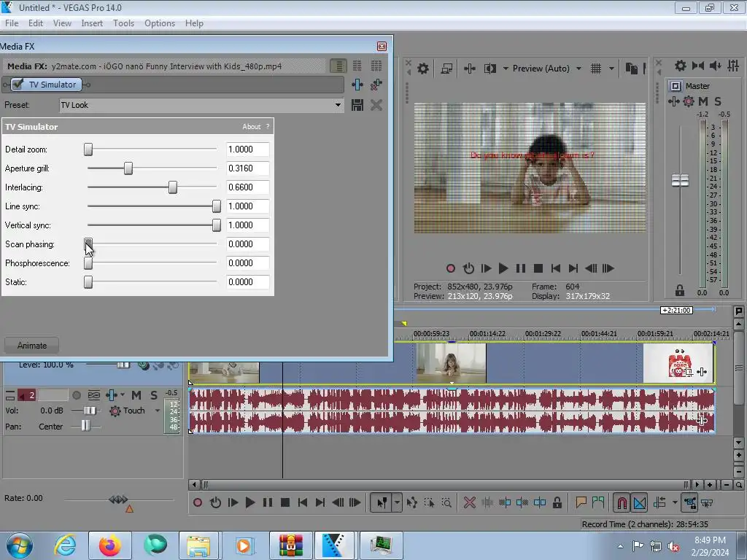Toggle Enable Snapping magnet icon
Image resolution: width=747 pixels, height=560 pixels.
click(622, 502)
